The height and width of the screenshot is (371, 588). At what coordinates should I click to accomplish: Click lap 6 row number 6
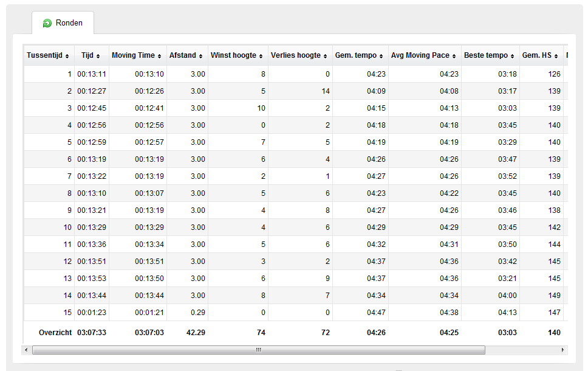[69, 159]
